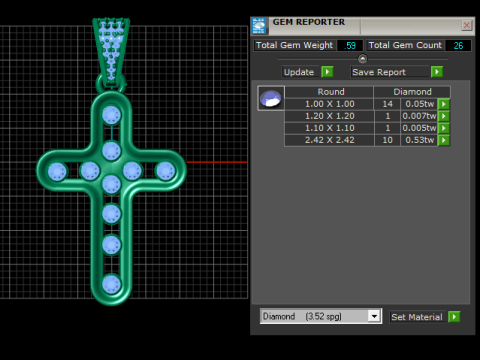The width and height of the screenshot is (480, 360).
Task: Select the 1.10 X 1.10 size cell
Action: click(x=329, y=128)
